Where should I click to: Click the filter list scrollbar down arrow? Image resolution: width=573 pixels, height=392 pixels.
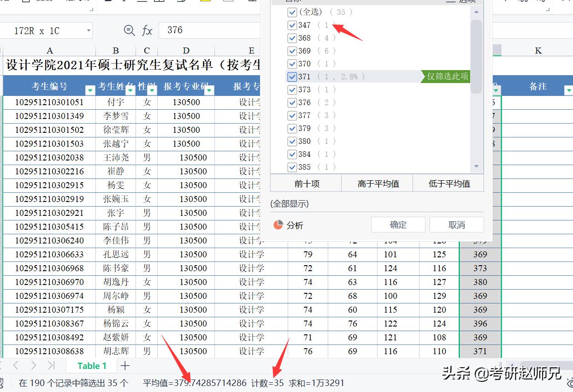tap(477, 166)
